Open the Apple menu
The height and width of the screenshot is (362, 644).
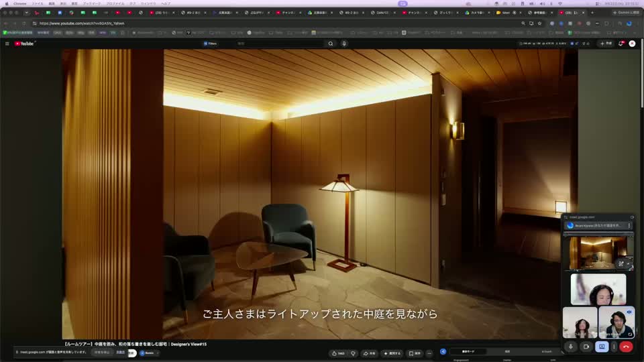coord(7,3)
